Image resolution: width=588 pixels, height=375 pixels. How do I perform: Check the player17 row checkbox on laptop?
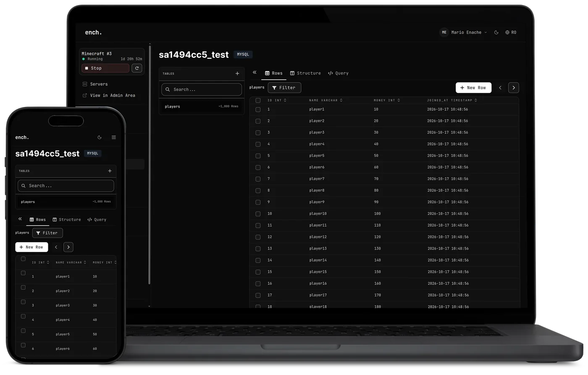click(x=258, y=295)
